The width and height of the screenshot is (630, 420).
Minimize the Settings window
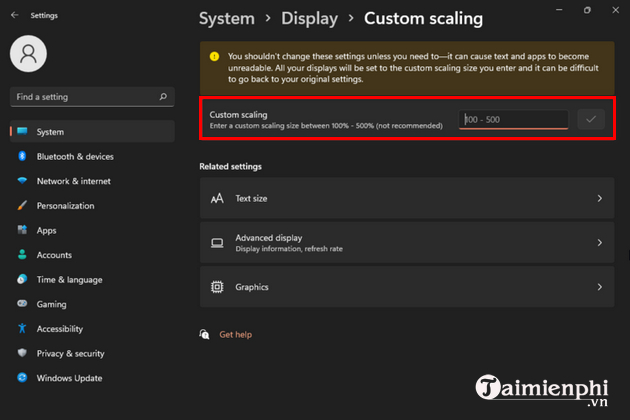(559, 10)
